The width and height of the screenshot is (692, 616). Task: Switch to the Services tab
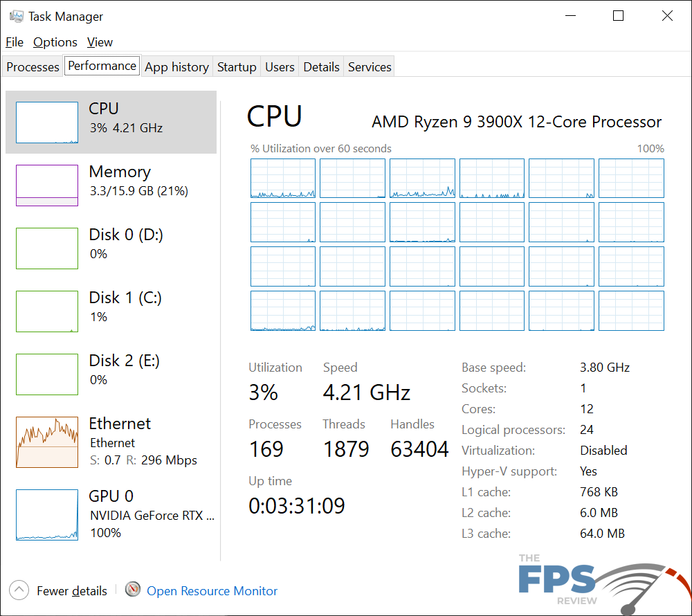pyautogui.click(x=370, y=66)
